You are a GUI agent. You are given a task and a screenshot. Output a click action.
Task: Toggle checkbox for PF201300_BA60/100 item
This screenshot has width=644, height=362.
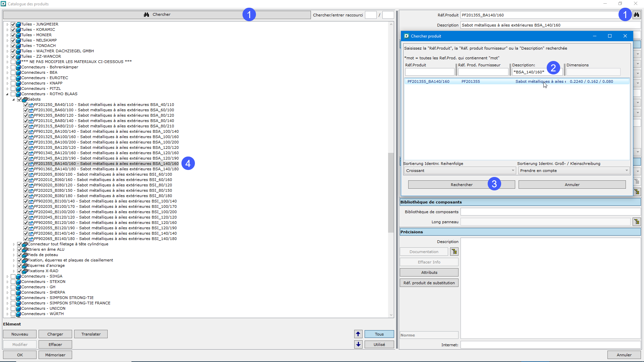point(26,110)
